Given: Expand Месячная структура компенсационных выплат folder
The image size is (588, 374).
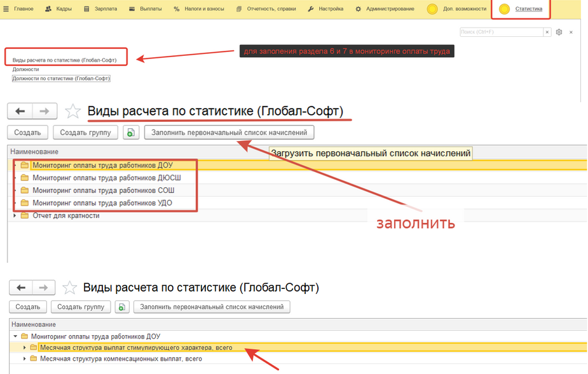Looking at the screenshot, I should pos(25,359).
